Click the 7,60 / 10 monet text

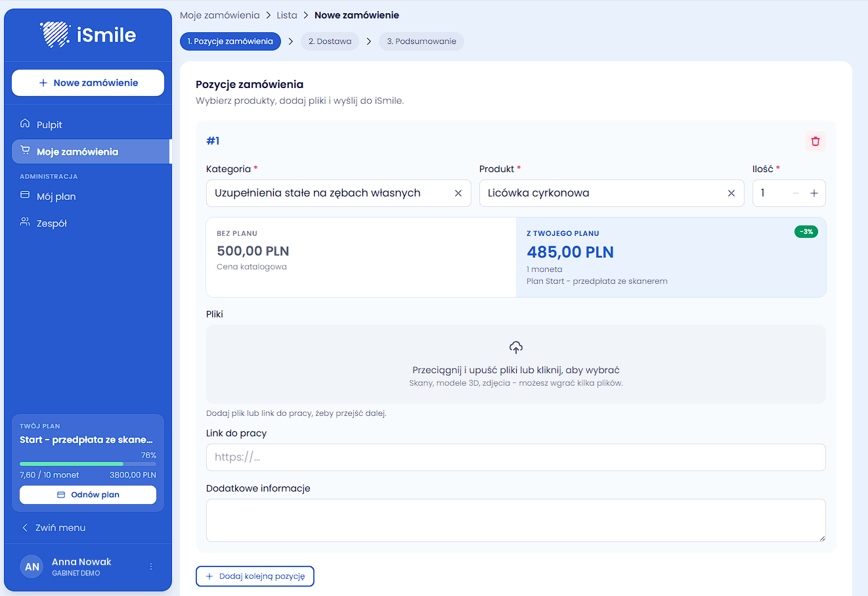(x=49, y=475)
